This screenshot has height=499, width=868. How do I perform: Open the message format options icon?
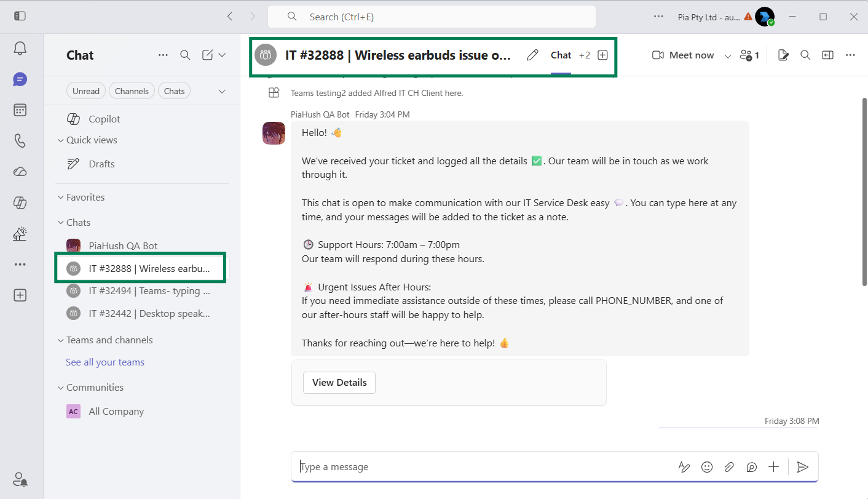tap(684, 467)
